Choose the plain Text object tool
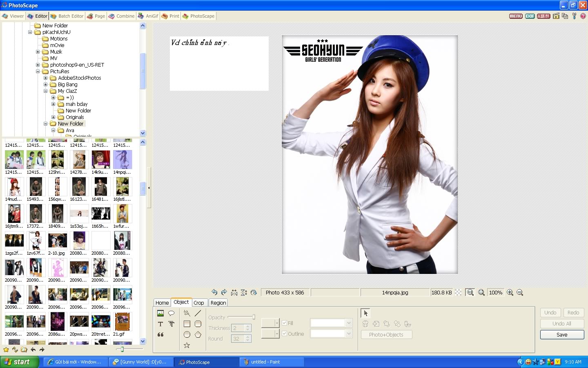The height and width of the screenshot is (368, 588). [x=160, y=324]
